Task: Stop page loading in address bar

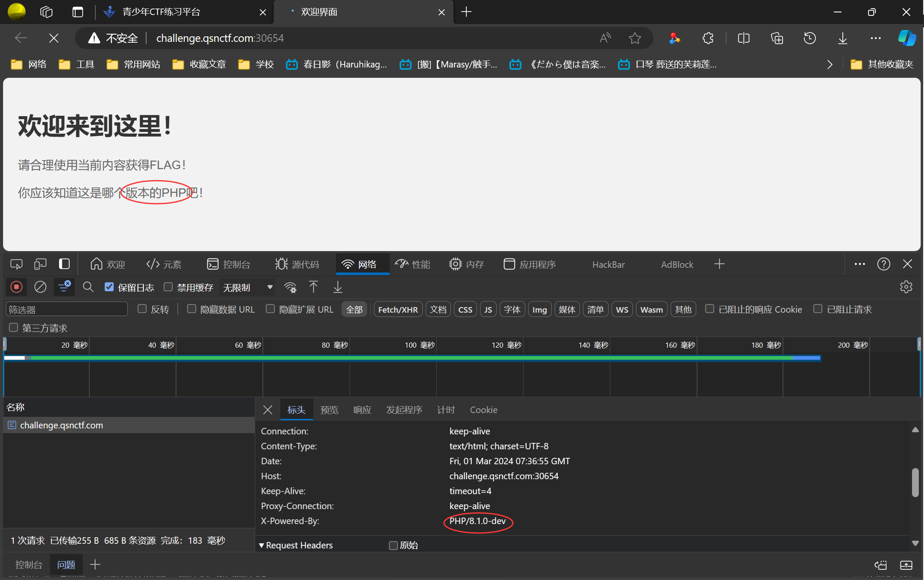Action: click(x=54, y=38)
